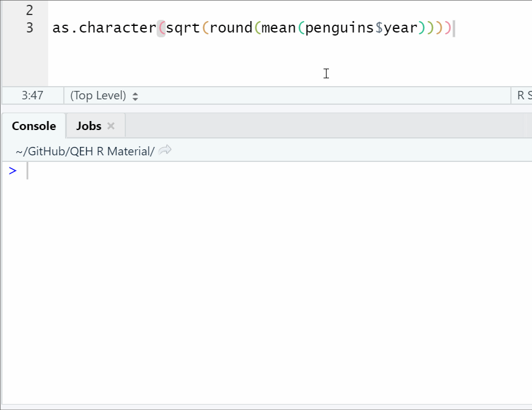Click on the as.character function name

click(x=104, y=28)
